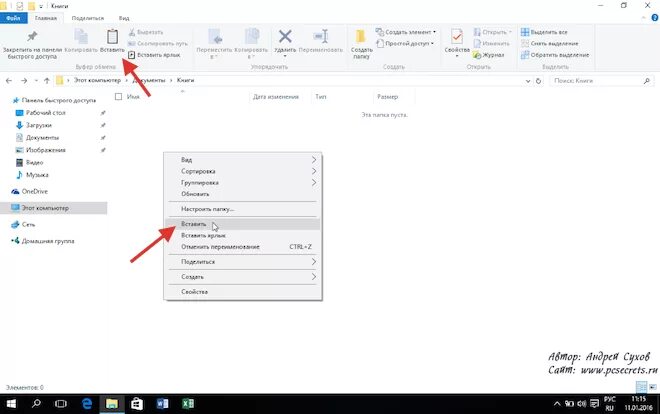The height and width of the screenshot is (414, 660).
Task: Click the 'Тип' column header
Action: pyautogui.click(x=320, y=97)
